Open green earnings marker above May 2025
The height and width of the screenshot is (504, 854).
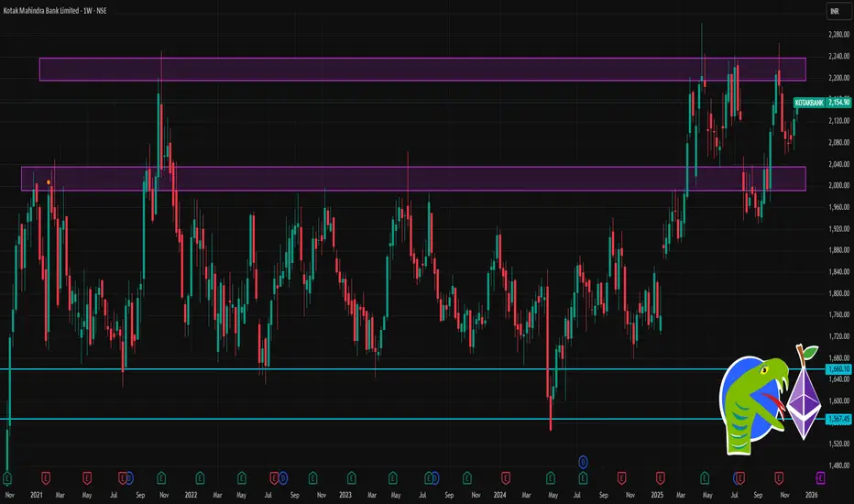tap(705, 478)
